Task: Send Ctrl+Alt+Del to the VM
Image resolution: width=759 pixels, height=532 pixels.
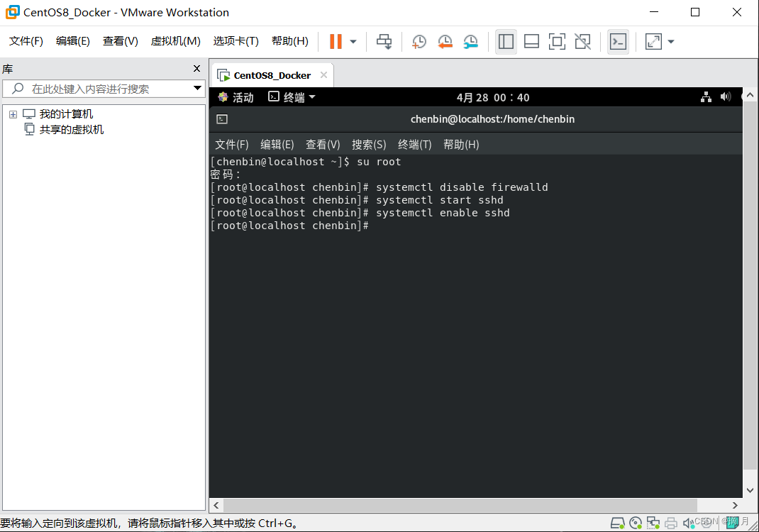Action: [x=384, y=42]
